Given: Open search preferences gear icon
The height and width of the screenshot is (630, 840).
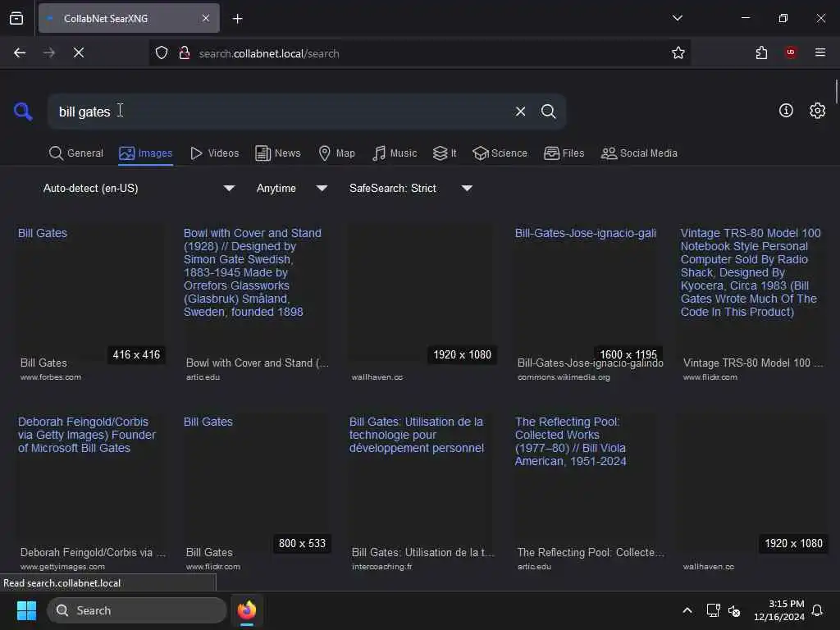Looking at the screenshot, I should click(x=817, y=111).
